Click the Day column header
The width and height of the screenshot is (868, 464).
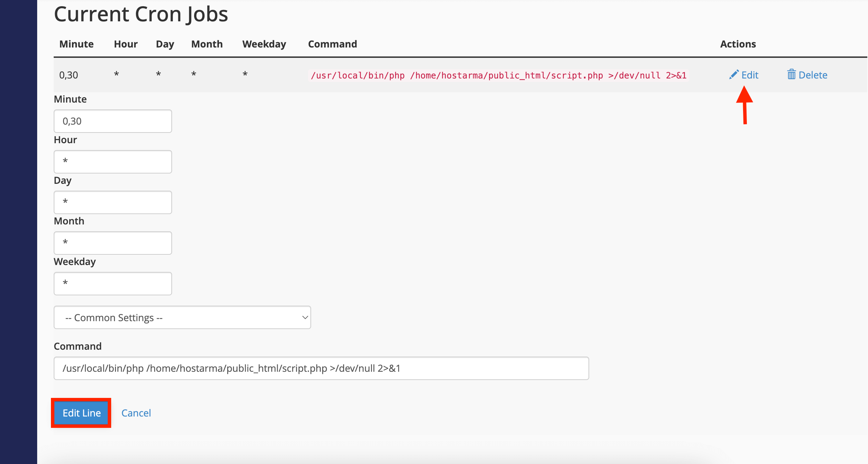click(165, 44)
